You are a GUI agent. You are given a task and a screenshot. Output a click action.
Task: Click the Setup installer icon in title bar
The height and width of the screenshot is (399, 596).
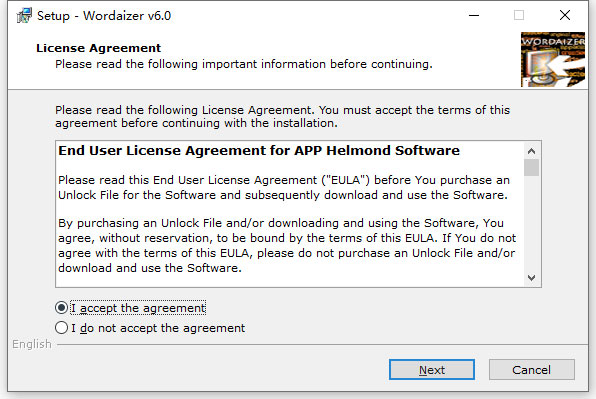click(24, 16)
